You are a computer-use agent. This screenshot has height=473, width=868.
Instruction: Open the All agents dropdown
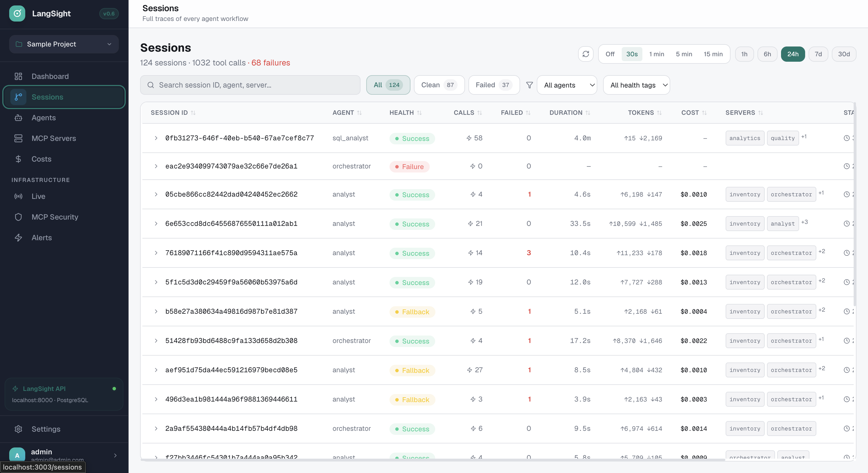(x=567, y=85)
